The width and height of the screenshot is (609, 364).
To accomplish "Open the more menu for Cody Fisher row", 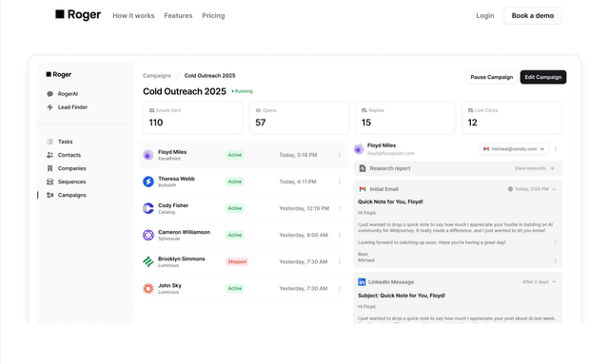I will (x=340, y=208).
